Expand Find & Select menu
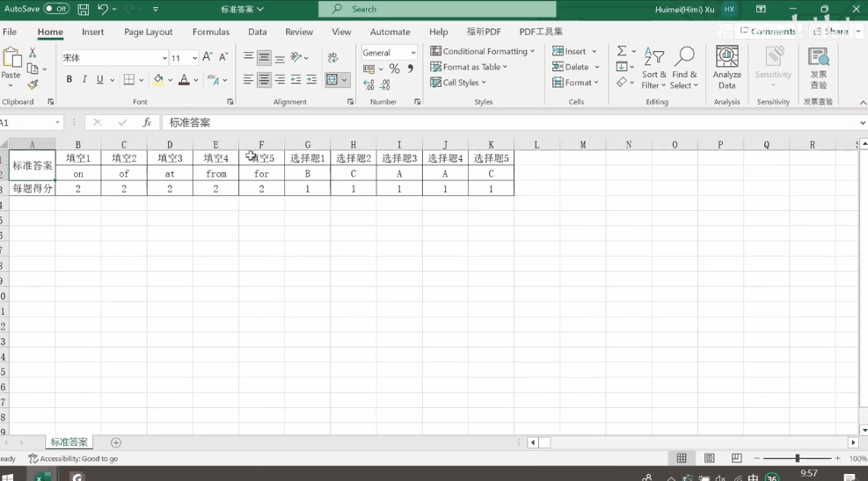868x481 pixels. (x=685, y=68)
